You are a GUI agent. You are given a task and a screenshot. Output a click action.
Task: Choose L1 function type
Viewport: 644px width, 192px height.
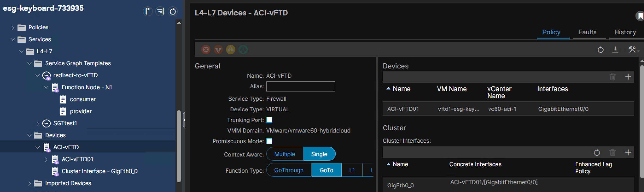[352, 170]
